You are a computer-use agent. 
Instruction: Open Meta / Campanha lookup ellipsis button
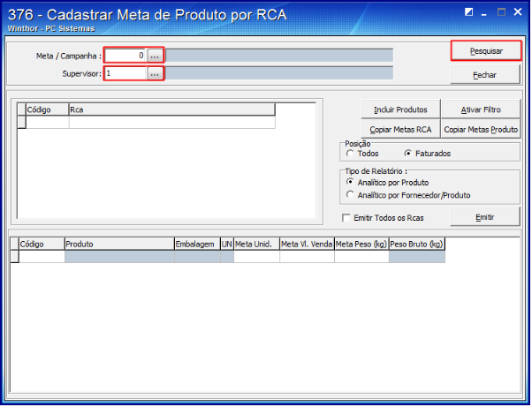155,56
